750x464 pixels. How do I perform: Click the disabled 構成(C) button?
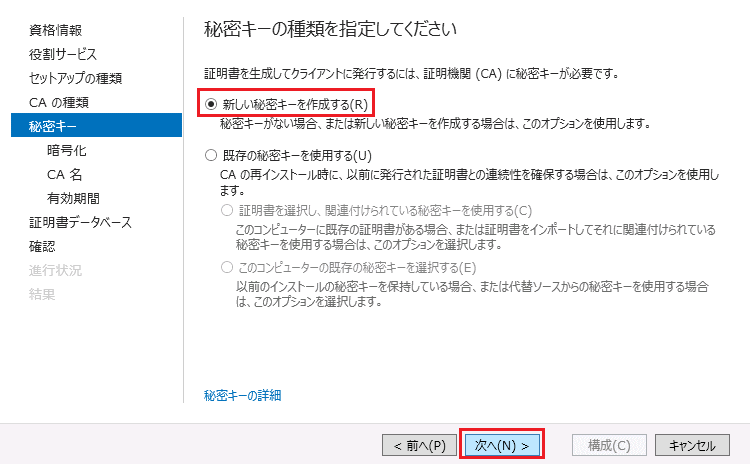point(609,445)
